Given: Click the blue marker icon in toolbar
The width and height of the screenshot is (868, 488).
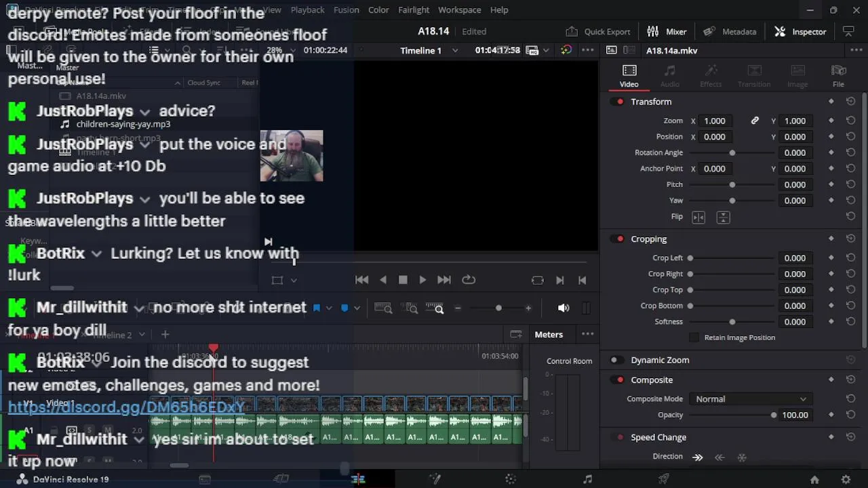Looking at the screenshot, I should 344,308.
